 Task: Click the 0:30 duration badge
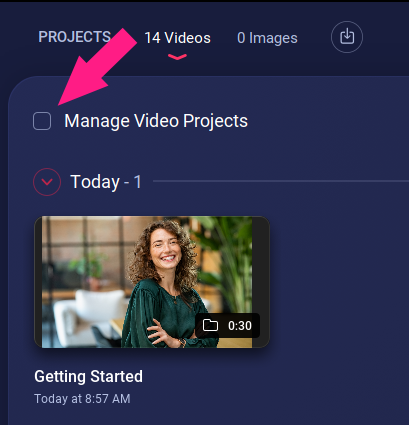click(x=240, y=325)
